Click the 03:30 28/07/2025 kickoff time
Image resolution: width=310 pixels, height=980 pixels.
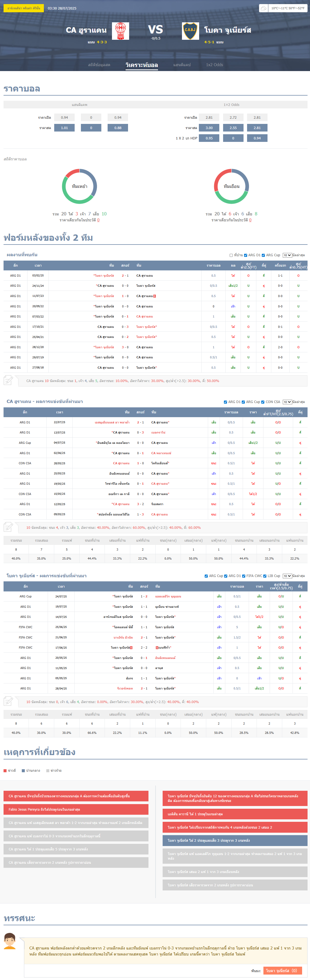[x=62, y=8]
